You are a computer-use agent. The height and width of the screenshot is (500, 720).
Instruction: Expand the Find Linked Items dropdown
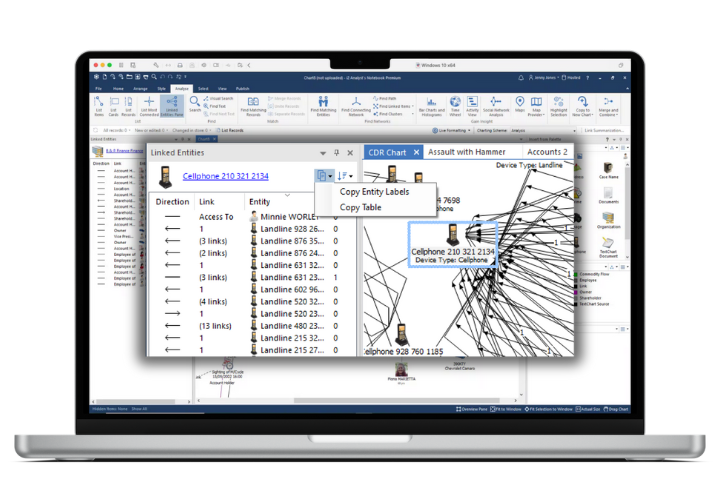413,106
